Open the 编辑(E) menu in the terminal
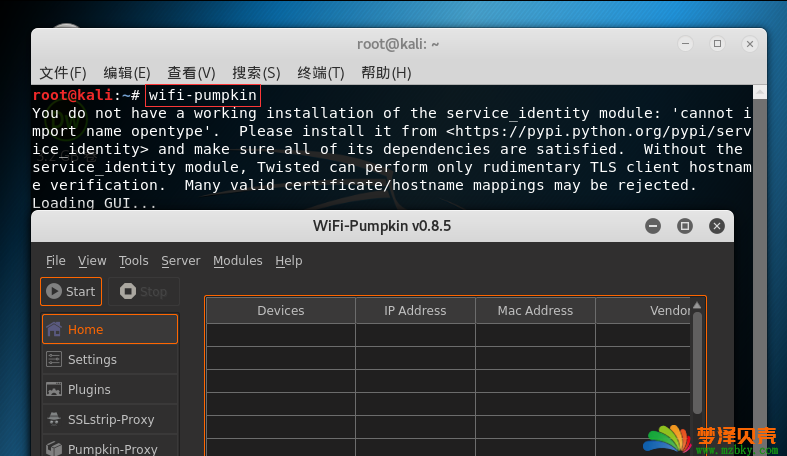 (x=126, y=73)
